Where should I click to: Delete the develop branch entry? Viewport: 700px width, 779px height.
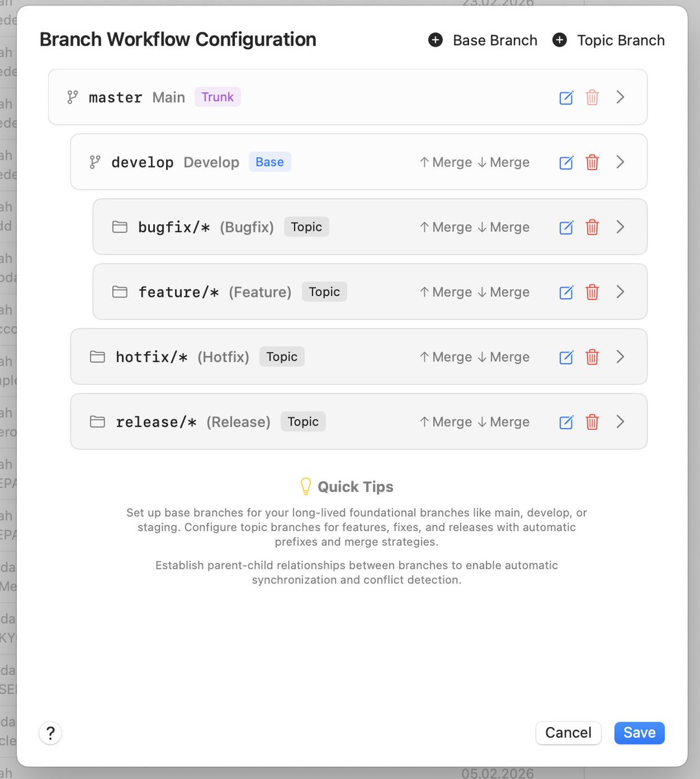(592, 162)
